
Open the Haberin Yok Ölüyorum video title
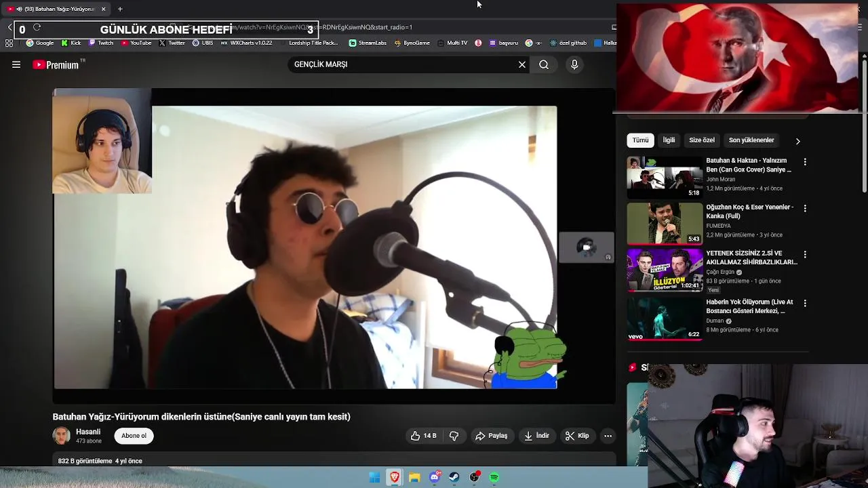(x=749, y=306)
